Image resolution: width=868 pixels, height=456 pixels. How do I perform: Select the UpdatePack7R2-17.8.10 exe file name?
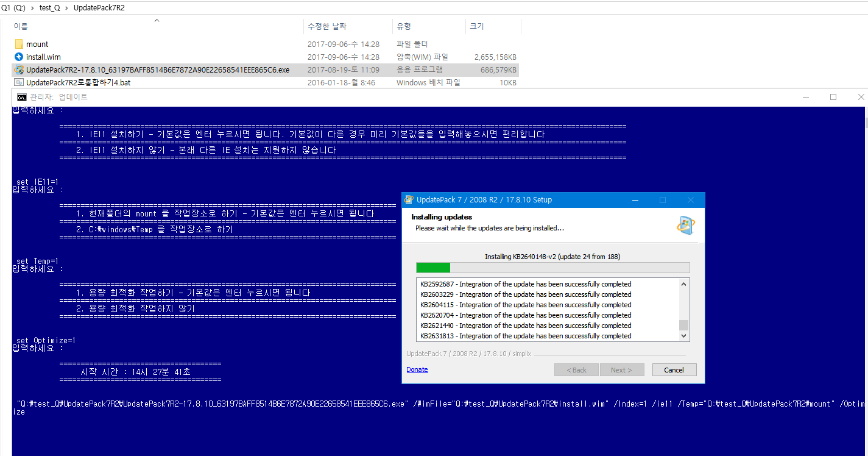[158, 69]
